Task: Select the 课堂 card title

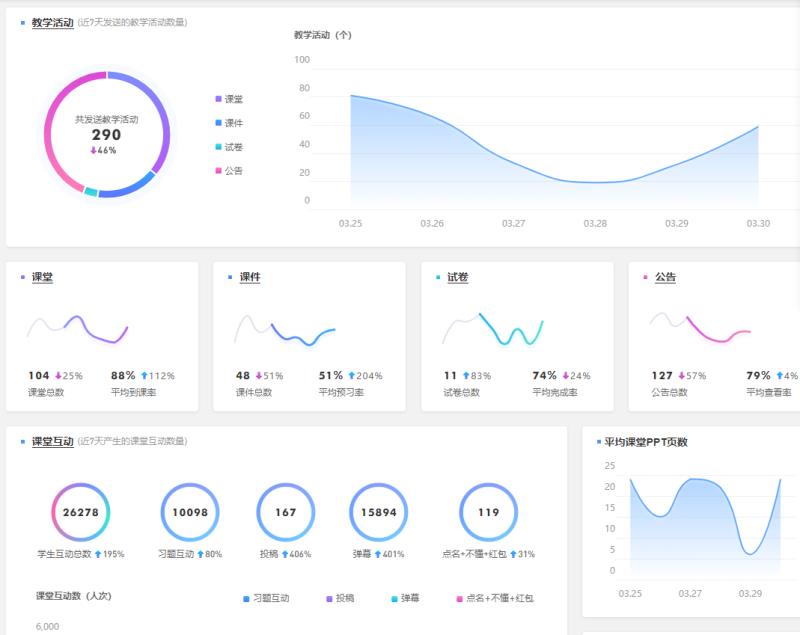Action: click(x=43, y=277)
